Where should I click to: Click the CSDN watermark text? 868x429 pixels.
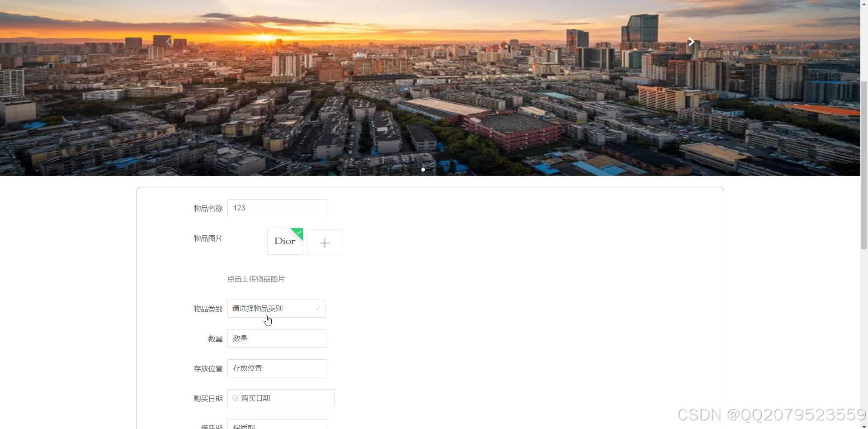coord(769,415)
